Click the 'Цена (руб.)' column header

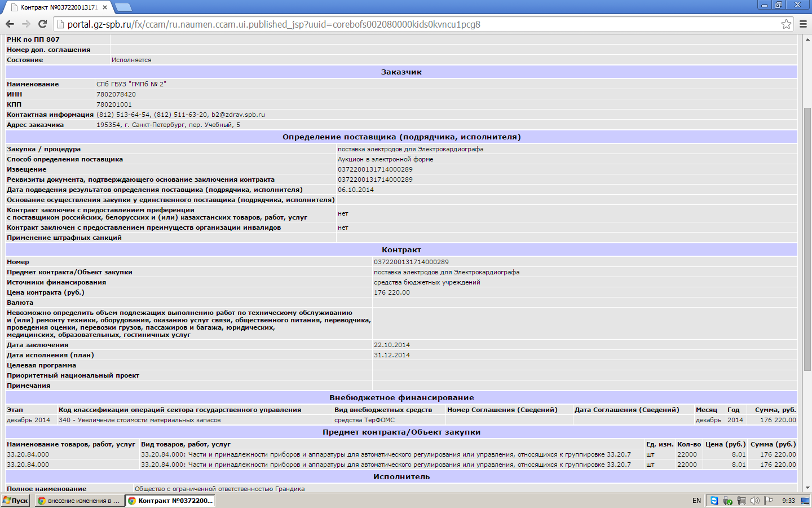[x=726, y=444]
